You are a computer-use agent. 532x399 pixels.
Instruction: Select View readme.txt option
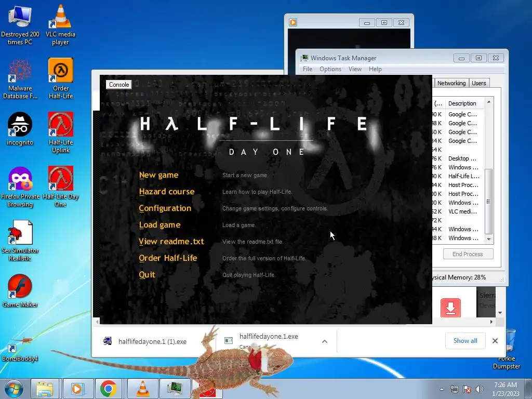[171, 242]
